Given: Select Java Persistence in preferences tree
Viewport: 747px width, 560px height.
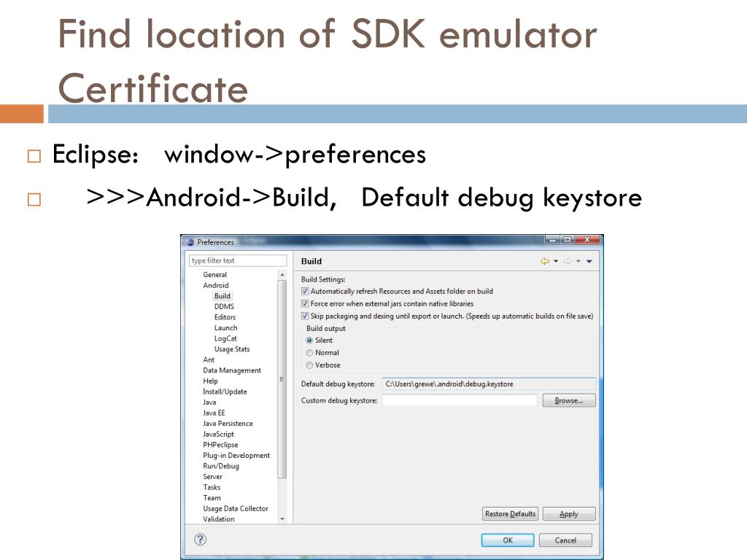Looking at the screenshot, I should (x=228, y=424).
